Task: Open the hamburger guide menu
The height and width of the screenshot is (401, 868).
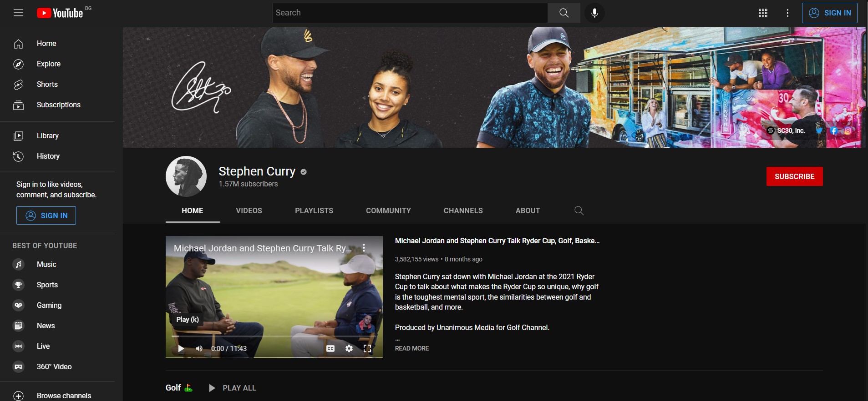Action: 18,13
